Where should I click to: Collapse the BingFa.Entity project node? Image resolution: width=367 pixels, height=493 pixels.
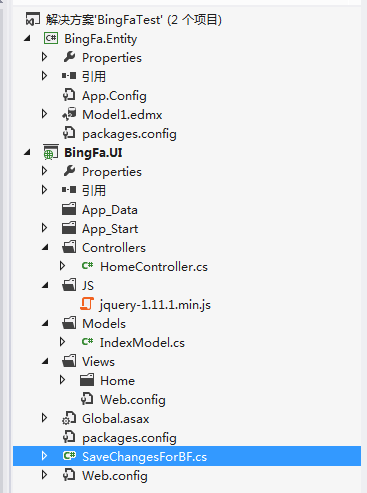click(x=27, y=38)
